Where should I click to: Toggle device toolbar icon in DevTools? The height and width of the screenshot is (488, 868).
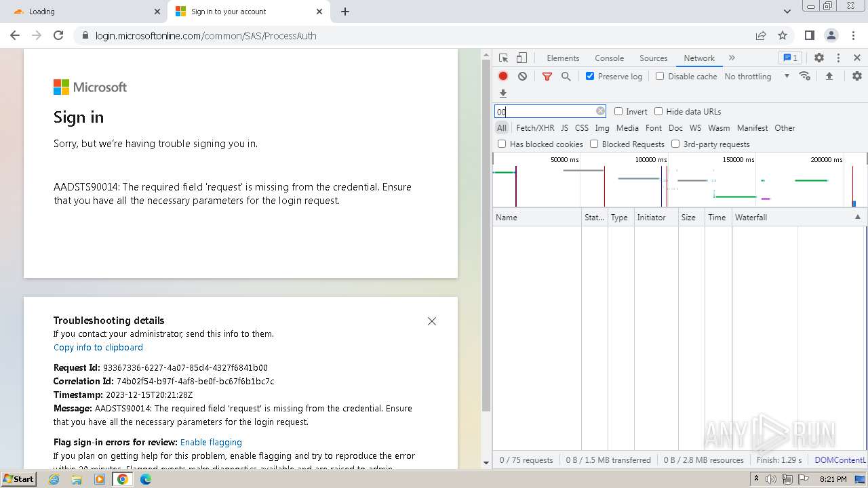pos(521,58)
